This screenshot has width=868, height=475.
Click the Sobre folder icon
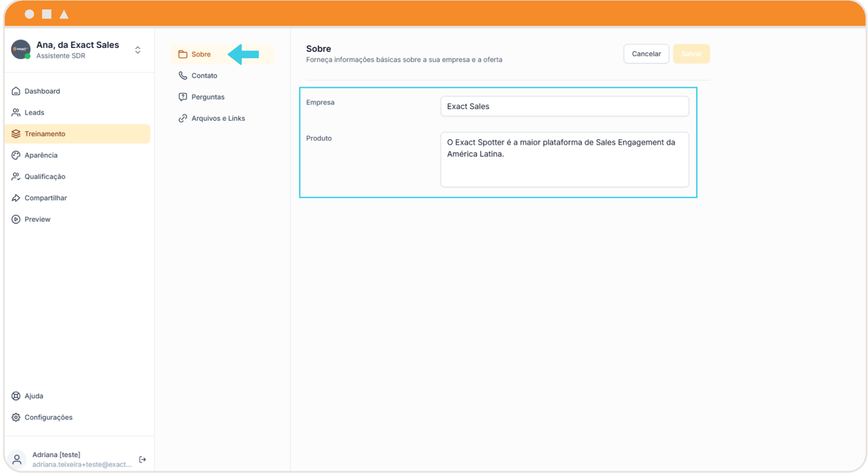tap(183, 54)
